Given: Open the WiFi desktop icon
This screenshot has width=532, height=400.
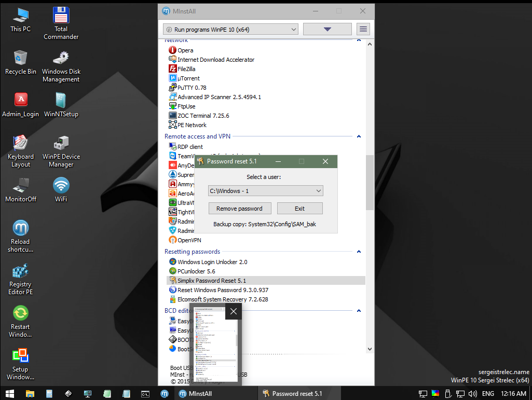Looking at the screenshot, I should tap(61, 190).
